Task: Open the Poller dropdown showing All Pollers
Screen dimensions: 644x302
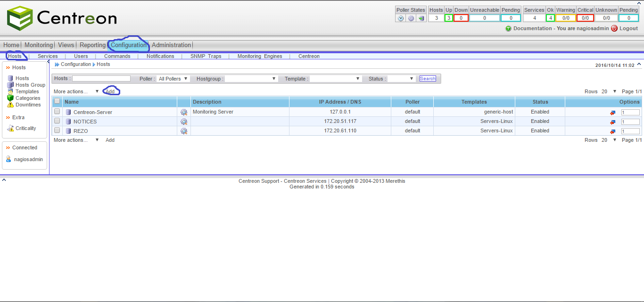Action: coord(173,79)
